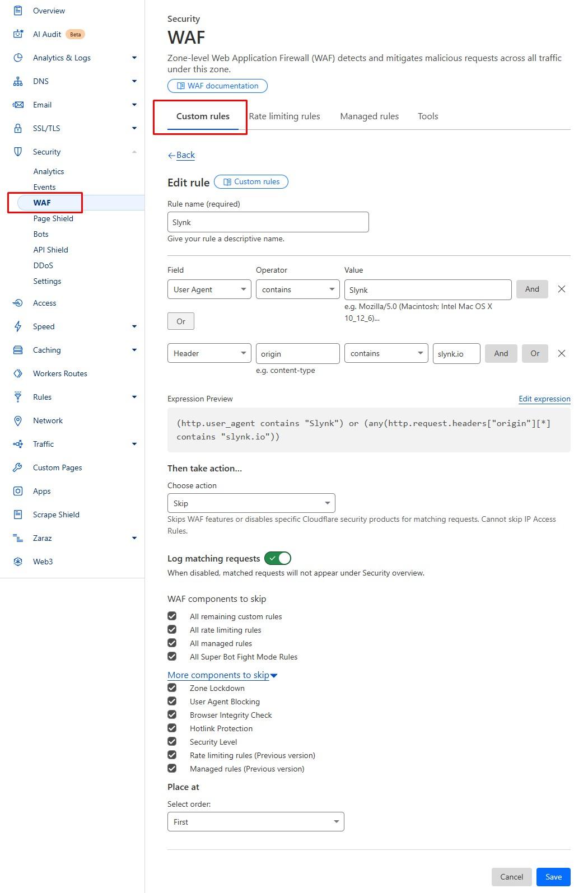This screenshot has height=893, width=588.
Task: Remove the User Agent condition row
Action: (561, 289)
